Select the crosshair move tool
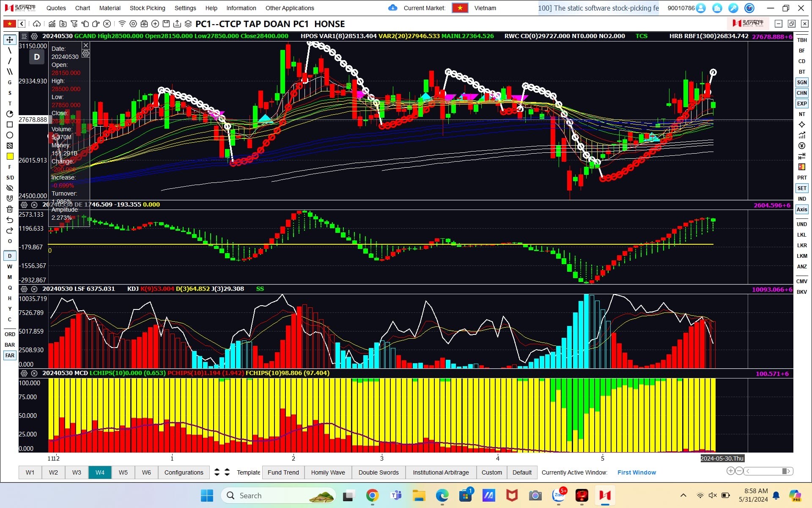The height and width of the screenshot is (508, 812). coord(10,40)
